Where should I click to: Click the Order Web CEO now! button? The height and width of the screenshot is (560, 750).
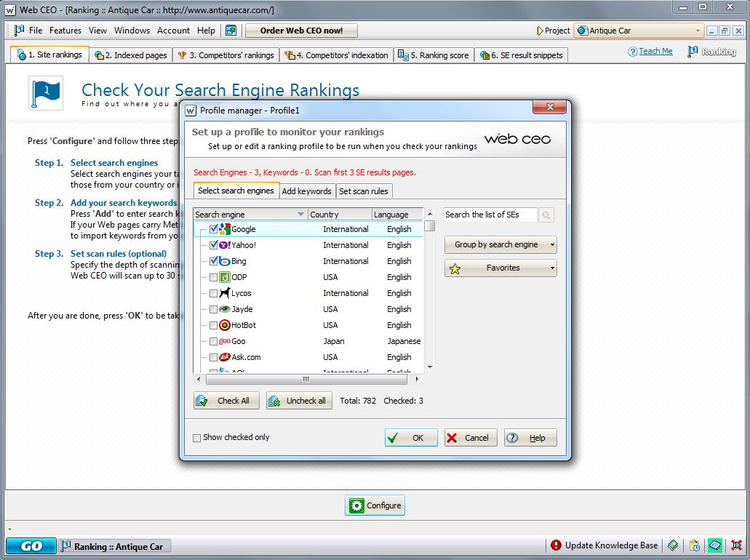[301, 31]
